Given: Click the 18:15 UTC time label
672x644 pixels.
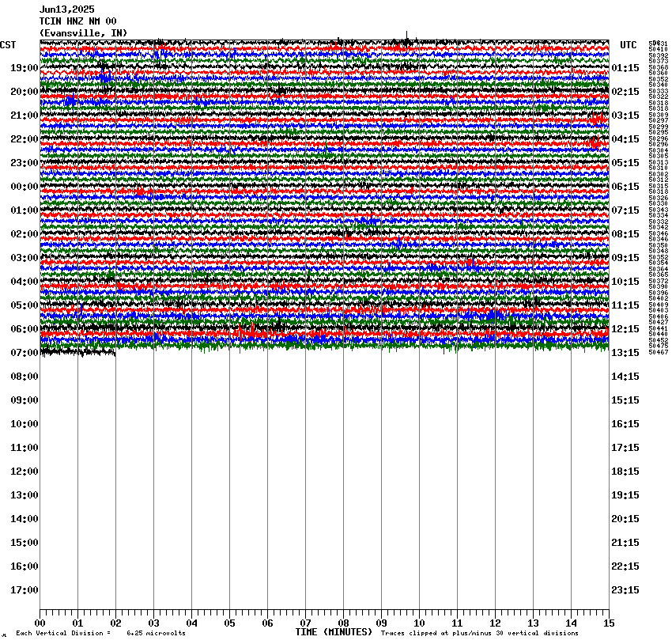Looking at the screenshot, I should point(625,472).
